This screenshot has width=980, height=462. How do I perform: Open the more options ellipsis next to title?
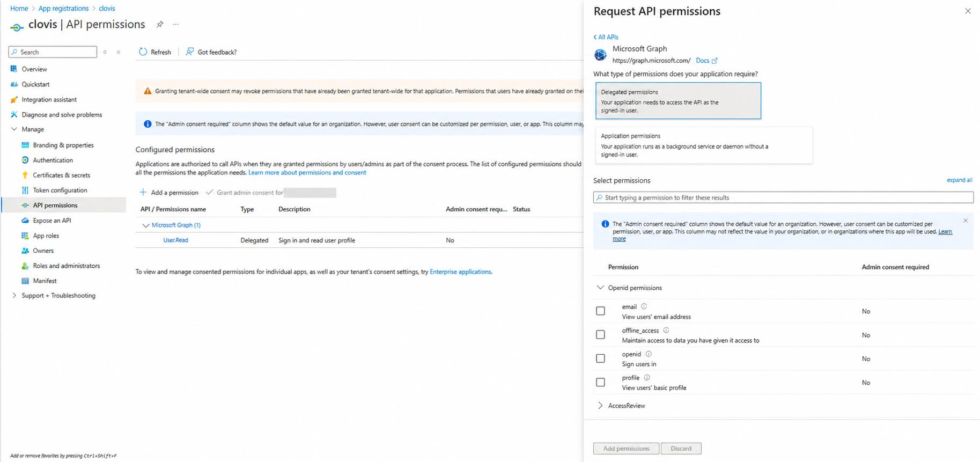[175, 24]
